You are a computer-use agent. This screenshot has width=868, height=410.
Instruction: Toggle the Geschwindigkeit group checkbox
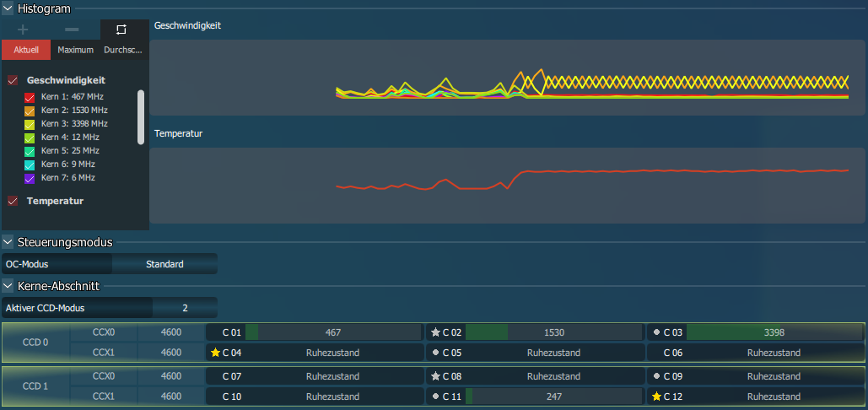click(x=13, y=81)
